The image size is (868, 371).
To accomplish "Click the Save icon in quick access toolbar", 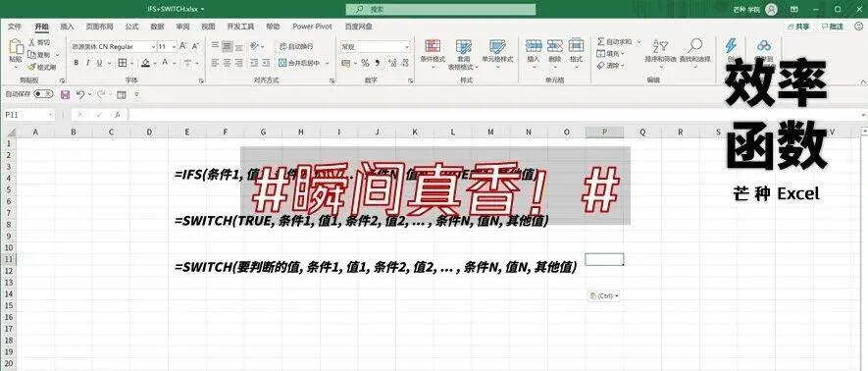I will pyautogui.click(x=65, y=94).
